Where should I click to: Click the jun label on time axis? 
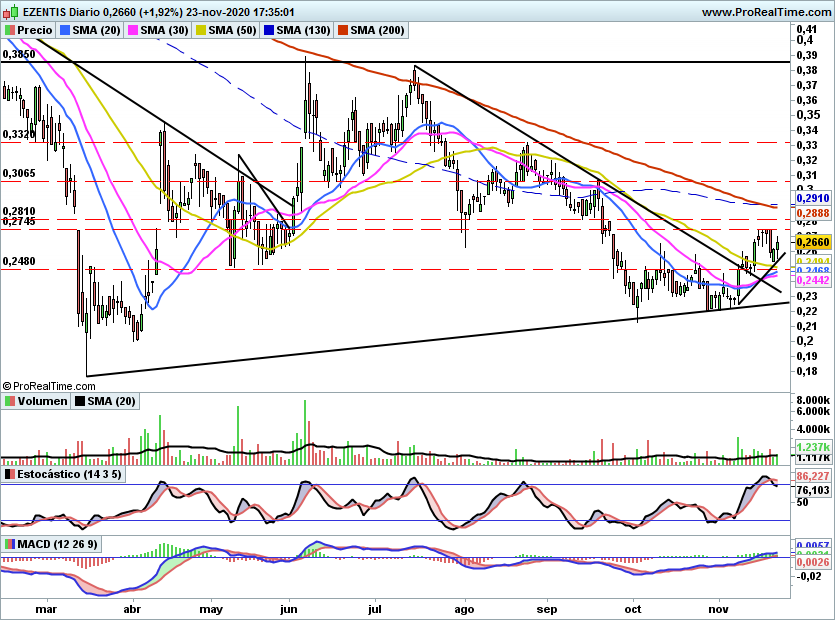pos(289,609)
